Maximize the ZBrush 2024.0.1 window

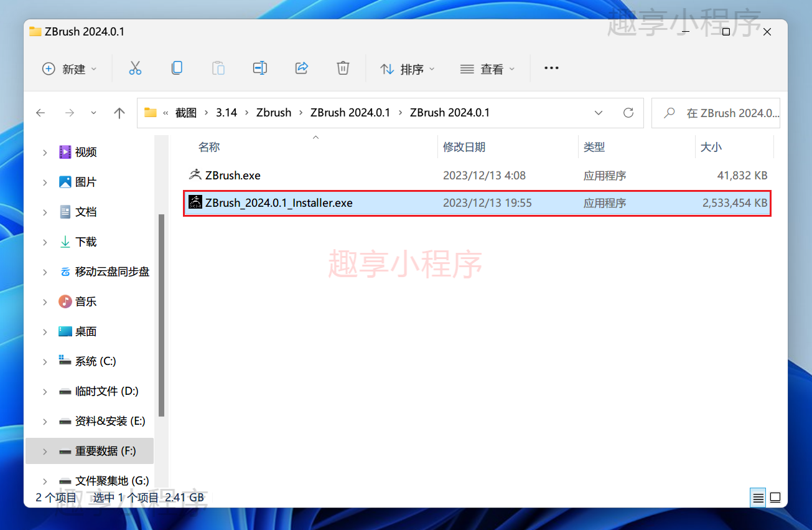click(726, 32)
